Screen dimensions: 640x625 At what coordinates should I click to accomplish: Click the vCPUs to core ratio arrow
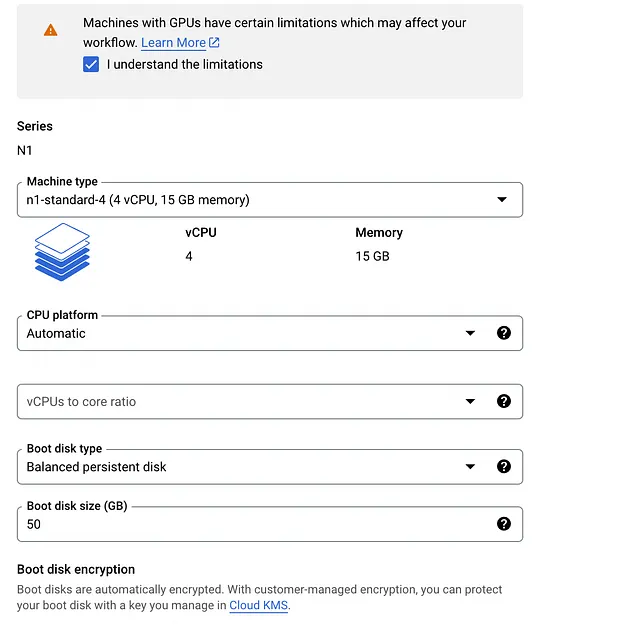click(x=470, y=401)
